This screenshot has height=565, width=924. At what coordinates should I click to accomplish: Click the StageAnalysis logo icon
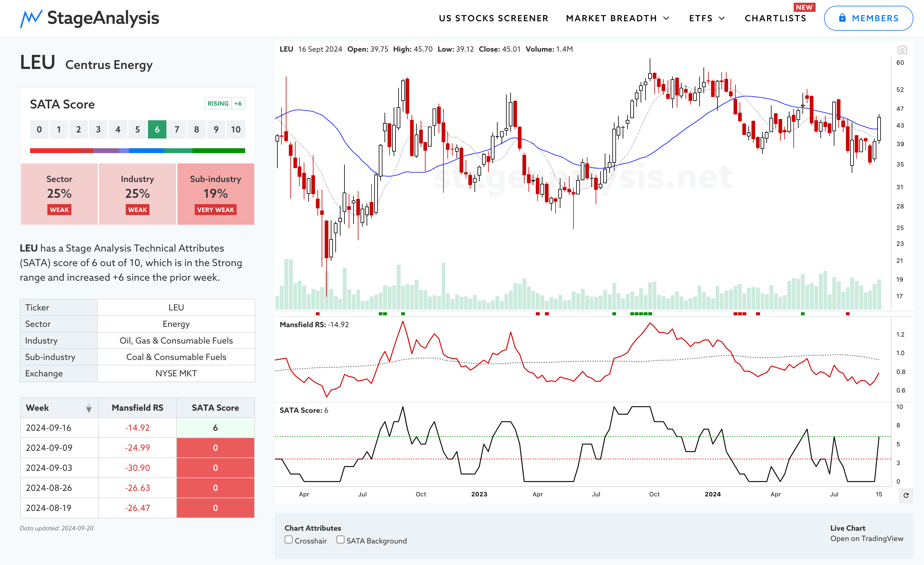pyautogui.click(x=31, y=18)
